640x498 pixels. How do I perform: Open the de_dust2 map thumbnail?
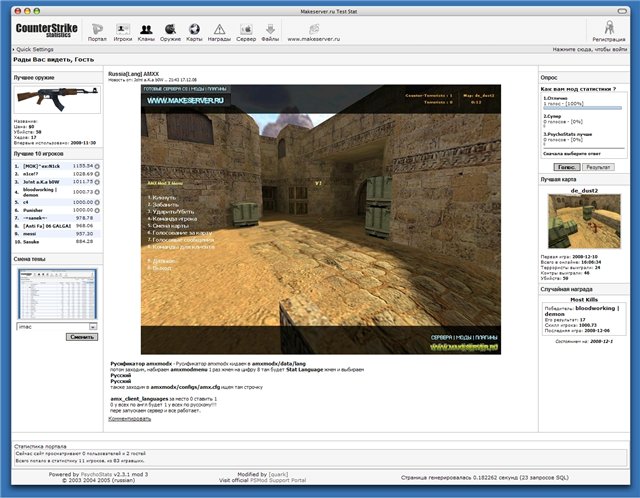coord(584,221)
